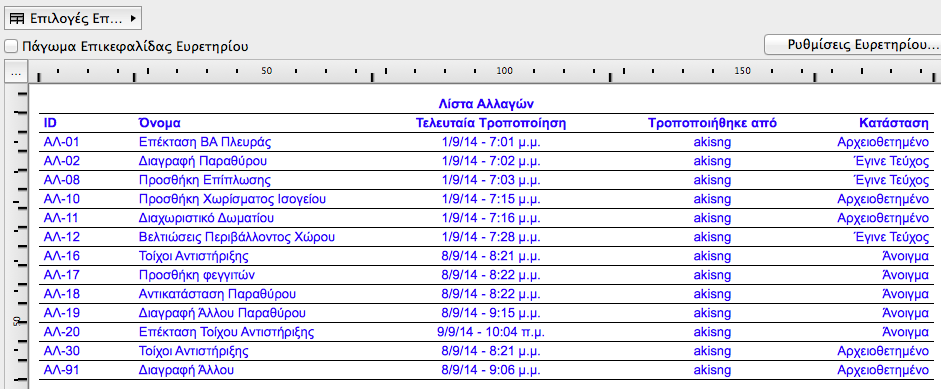941x389 pixels.
Task: Open Ρυθμίσεις Ευρετηρίου settings
Action: (x=852, y=44)
